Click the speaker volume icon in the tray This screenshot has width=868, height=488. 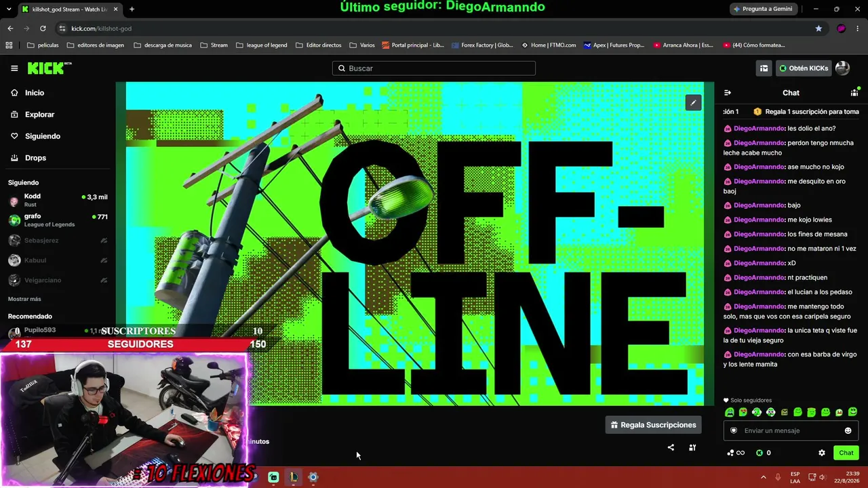coord(822,477)
